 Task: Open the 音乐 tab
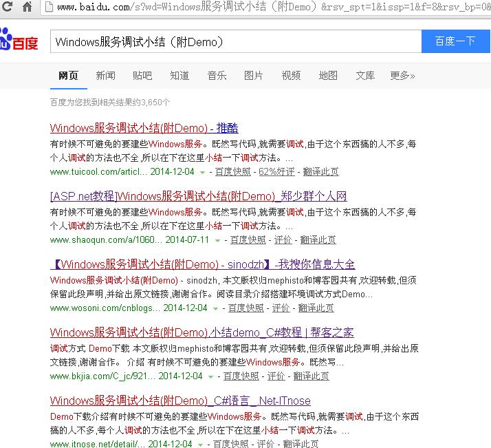(217, 76)
